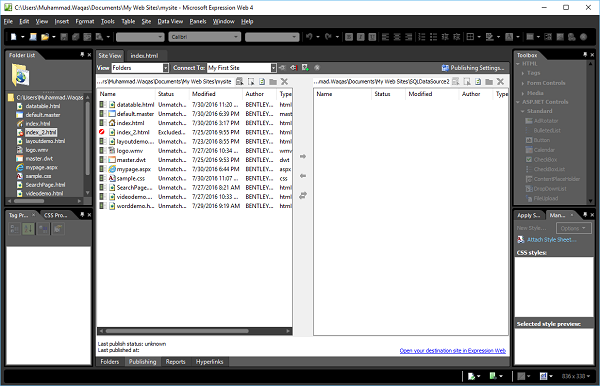The height and width of the screenshot is (386, 600).
Task: Toggle the Underline formatting button
Action: click(372, 37)
